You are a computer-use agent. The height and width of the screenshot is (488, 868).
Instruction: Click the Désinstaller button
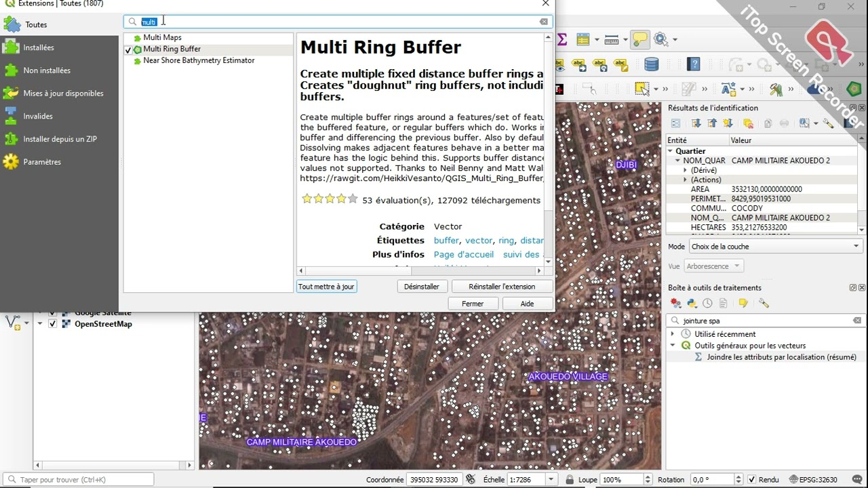tap(422, 287)
